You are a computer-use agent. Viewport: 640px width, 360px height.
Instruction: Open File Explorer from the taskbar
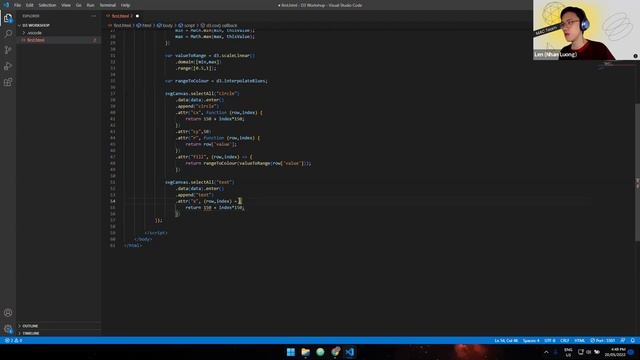pos(305,352)
